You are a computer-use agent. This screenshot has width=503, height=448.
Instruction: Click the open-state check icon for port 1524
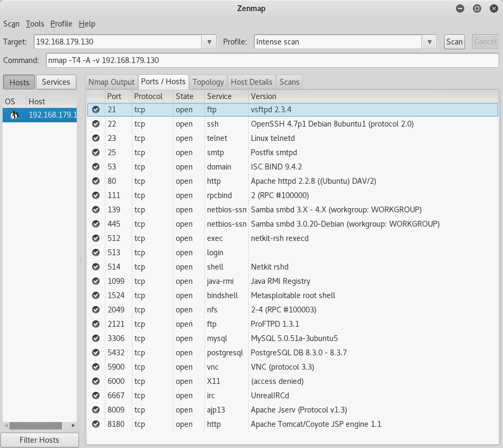(x=96, y=295)
